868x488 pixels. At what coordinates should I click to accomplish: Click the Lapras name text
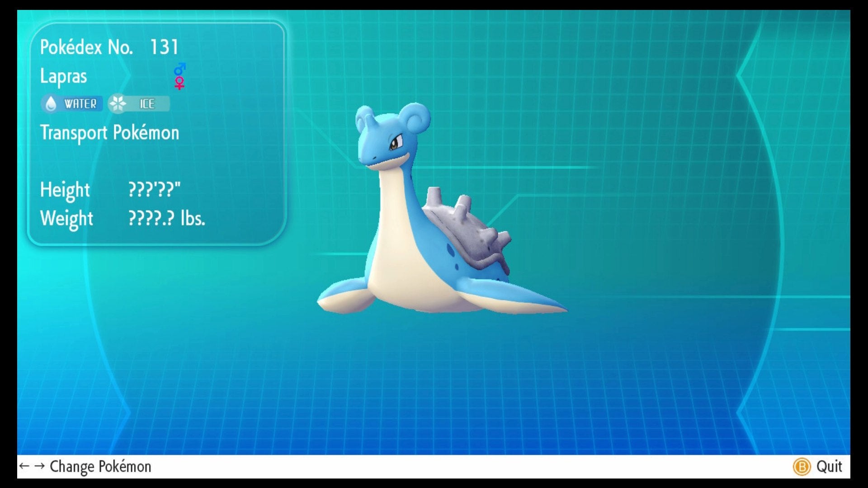coord(63,76)
